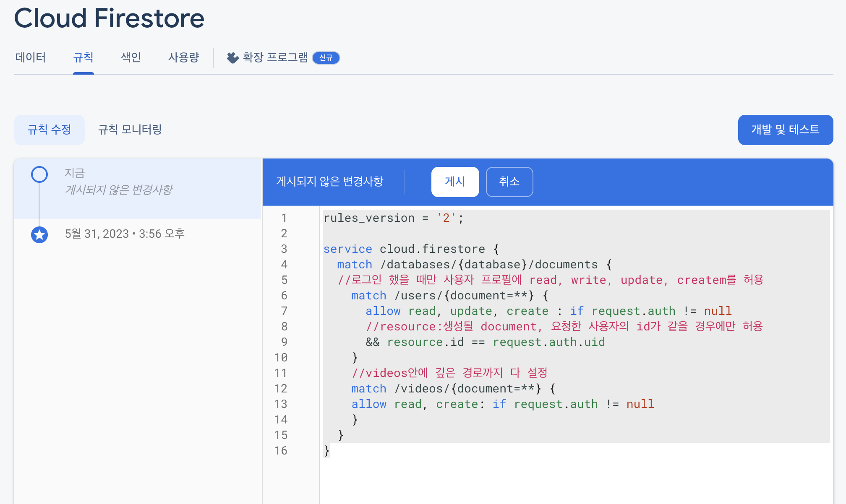Select the 5월 31, 2023 rules version
Viewport: 846px width, 504px height.
click(x=125, y=234)
